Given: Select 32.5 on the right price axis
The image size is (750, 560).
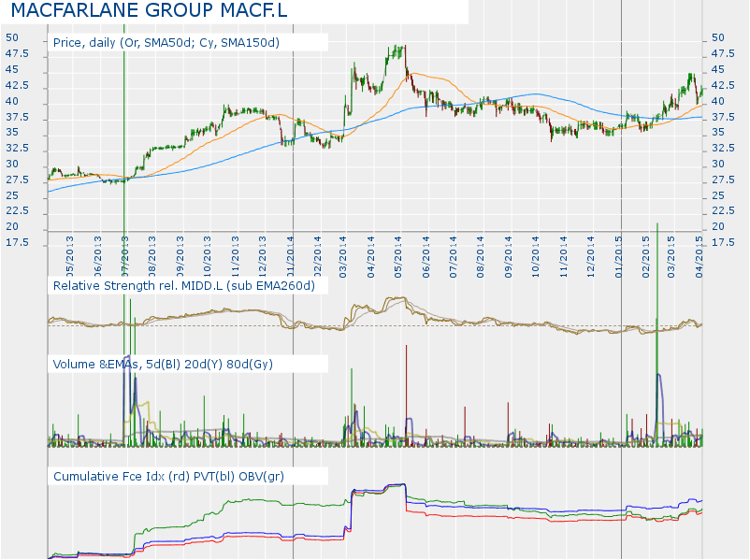Looking at the screenshot, I should click(x=723, y=149).
